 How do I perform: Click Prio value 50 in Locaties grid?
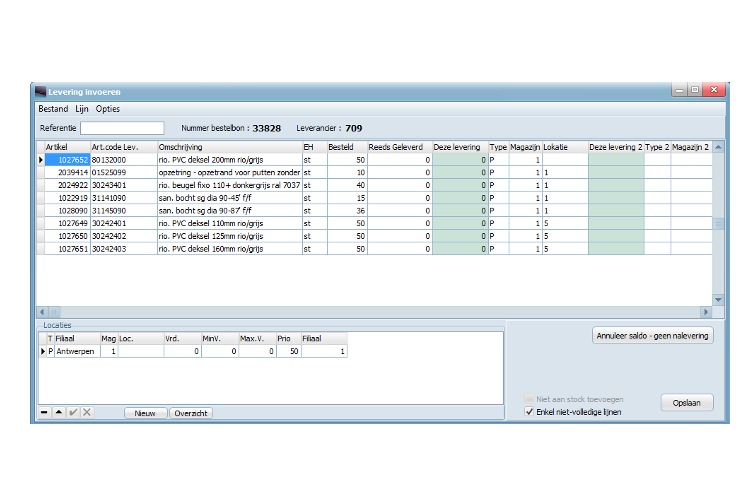click(289, 351)
